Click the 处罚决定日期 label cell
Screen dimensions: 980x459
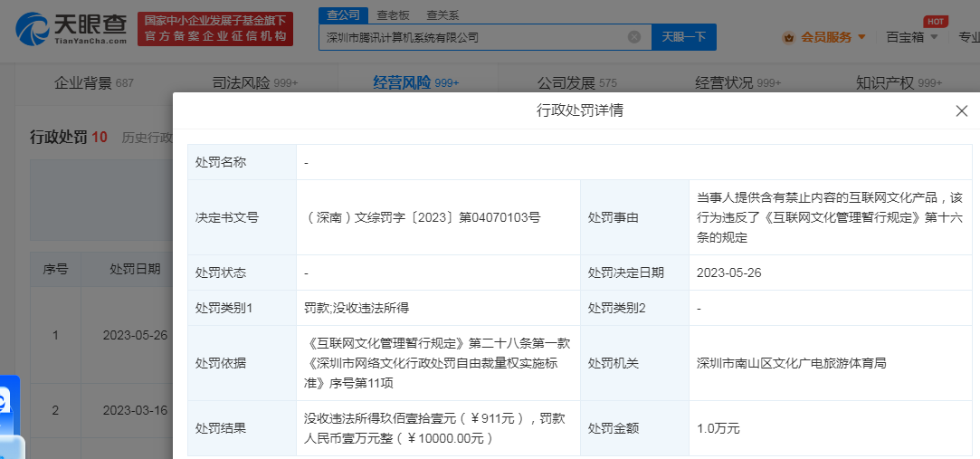tap(634, 273)
